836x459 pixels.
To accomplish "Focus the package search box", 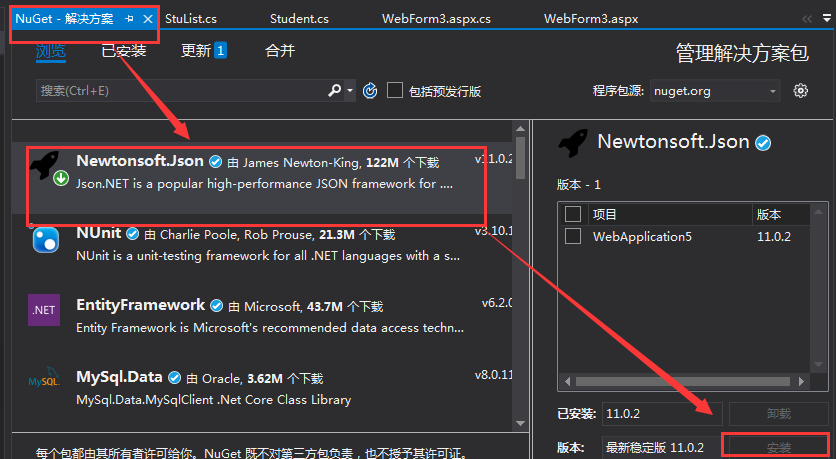I will coord(181,91).
